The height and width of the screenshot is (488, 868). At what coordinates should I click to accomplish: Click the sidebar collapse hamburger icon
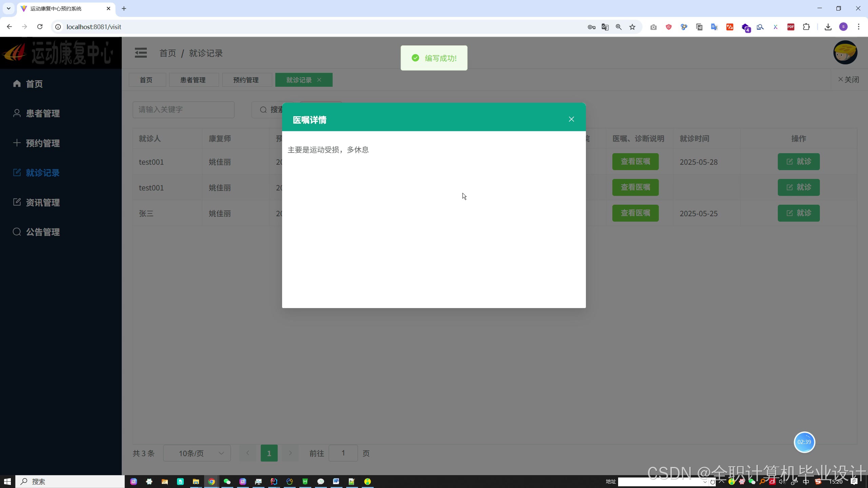[141, 53]
